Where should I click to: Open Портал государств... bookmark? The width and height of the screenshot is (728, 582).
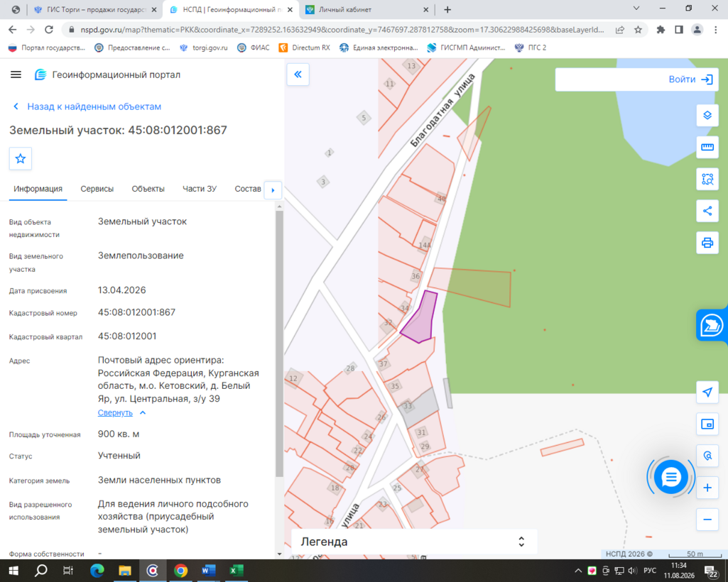pos(47,48)
